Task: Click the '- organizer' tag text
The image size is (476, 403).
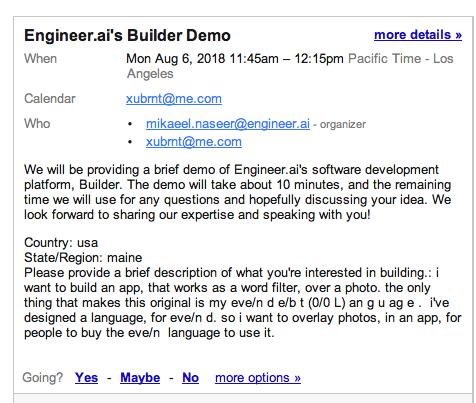Action: click(x=339, y=124)
